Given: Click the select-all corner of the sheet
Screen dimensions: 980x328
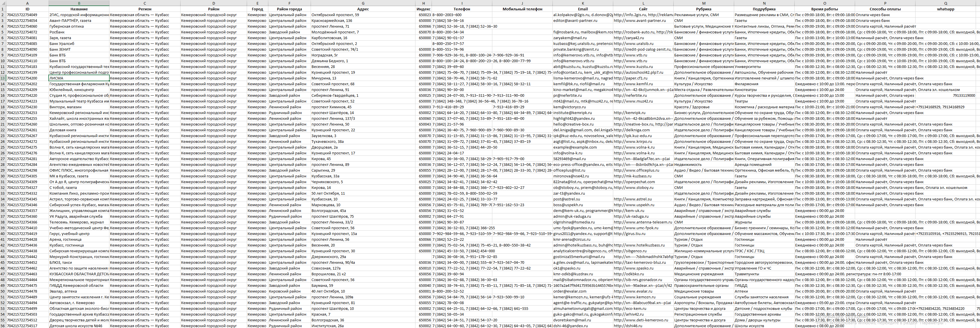Looking at the screenshot, I should (x=3, y=3).
